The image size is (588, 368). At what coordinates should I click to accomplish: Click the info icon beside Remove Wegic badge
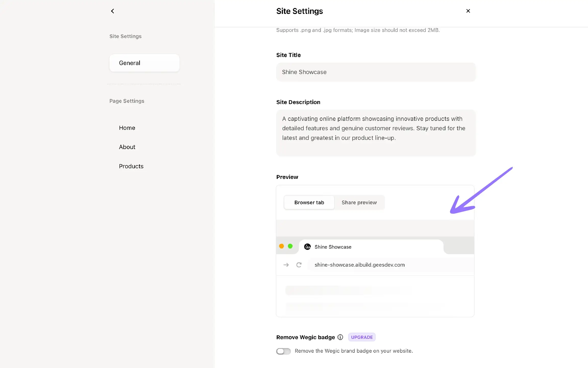click(x=340, y=337)
